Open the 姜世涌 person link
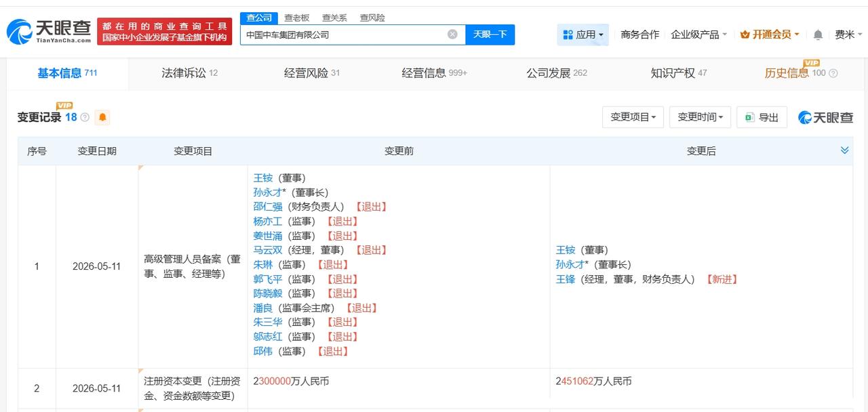The image size is (868, 412). (x=268, y=236)
